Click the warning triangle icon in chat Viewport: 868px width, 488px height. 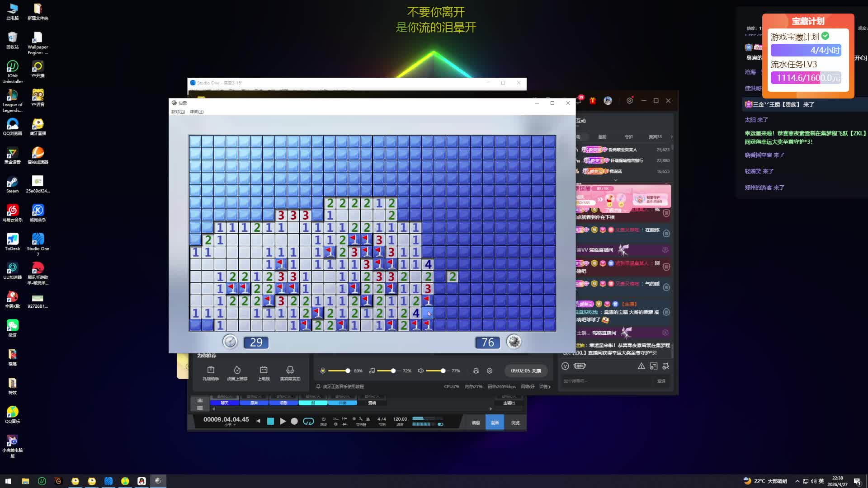[x=641, y=366]
